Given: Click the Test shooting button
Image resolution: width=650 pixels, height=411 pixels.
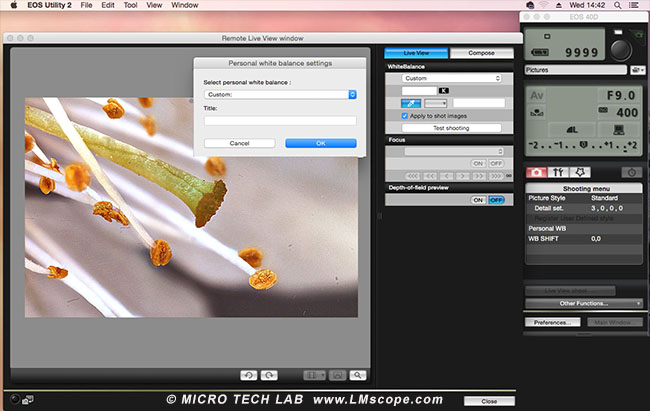Looking at the screenshot, I should pos(451,128).
